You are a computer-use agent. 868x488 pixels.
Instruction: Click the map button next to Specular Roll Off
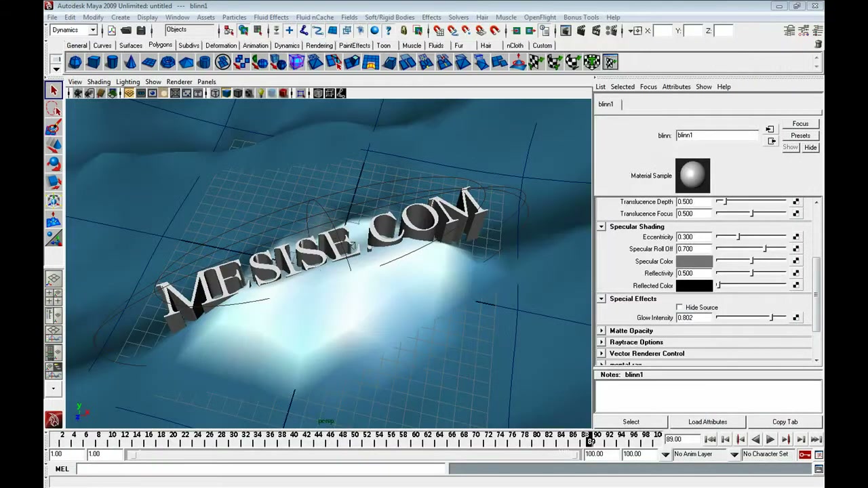796,249
